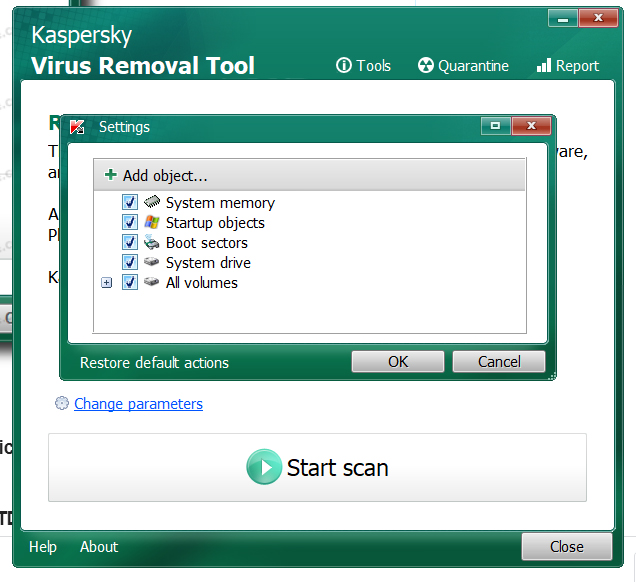This screenshot has height=582, width=636.
Task: Click the Close button in the main window
Action: point(567,547)
